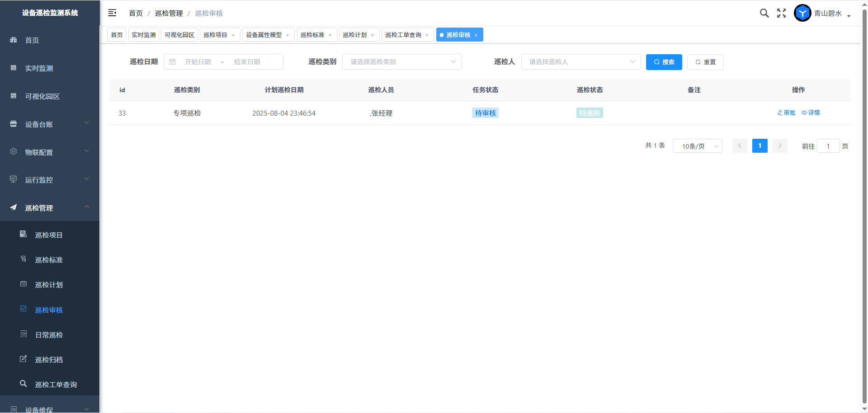Click the blue 搜索 button
The image size is (868, 413).
coord(664,62)
